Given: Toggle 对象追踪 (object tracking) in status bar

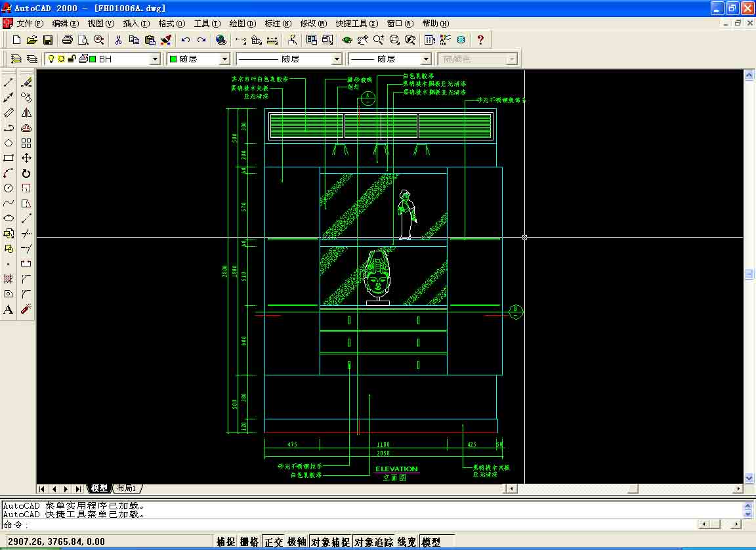Looking at the screenshot, I should click(373, 542).
